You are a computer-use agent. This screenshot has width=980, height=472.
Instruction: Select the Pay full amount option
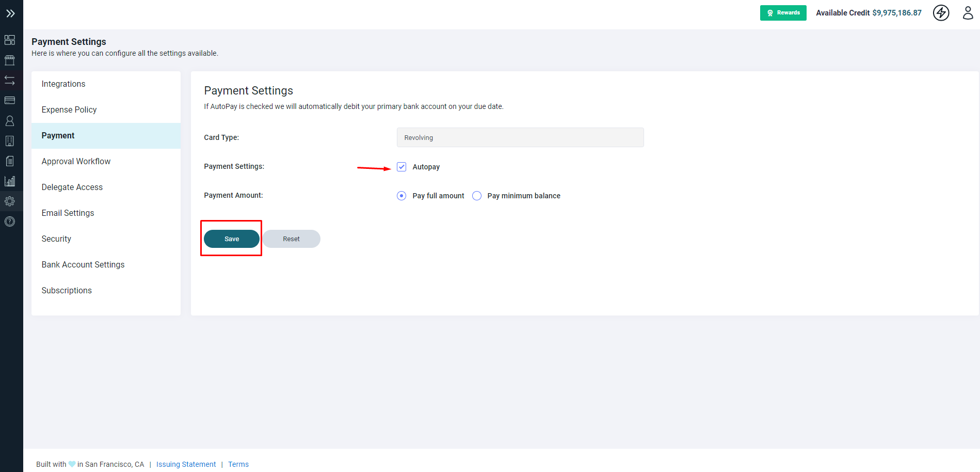[x=401, y=196]
